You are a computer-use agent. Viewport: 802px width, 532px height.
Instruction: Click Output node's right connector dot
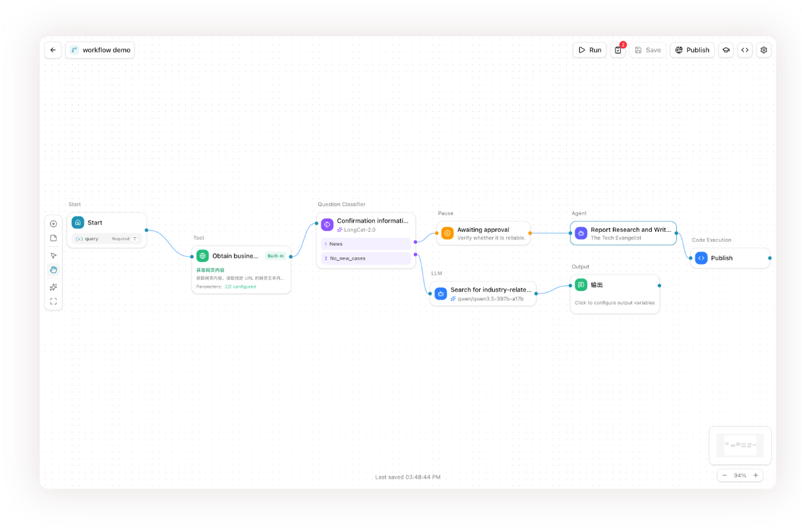[659, 285]
